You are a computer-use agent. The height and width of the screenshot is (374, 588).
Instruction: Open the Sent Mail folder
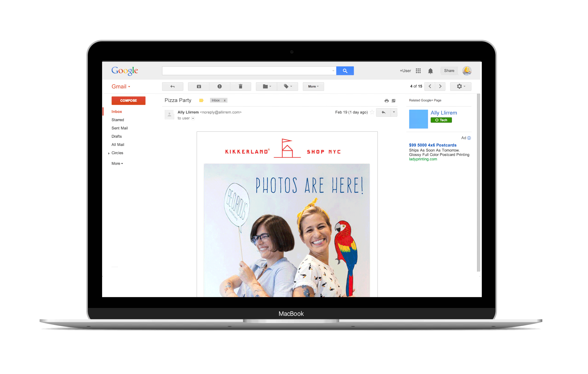tap(120, 128)
